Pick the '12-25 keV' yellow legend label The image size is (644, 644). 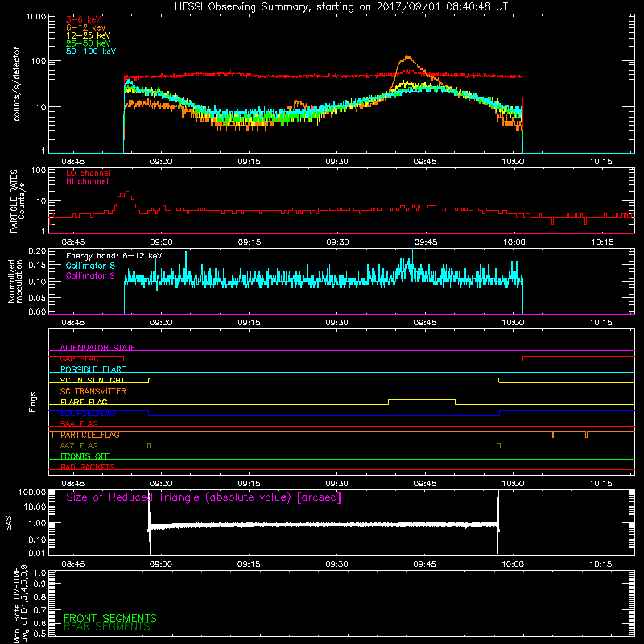(89, 35)
